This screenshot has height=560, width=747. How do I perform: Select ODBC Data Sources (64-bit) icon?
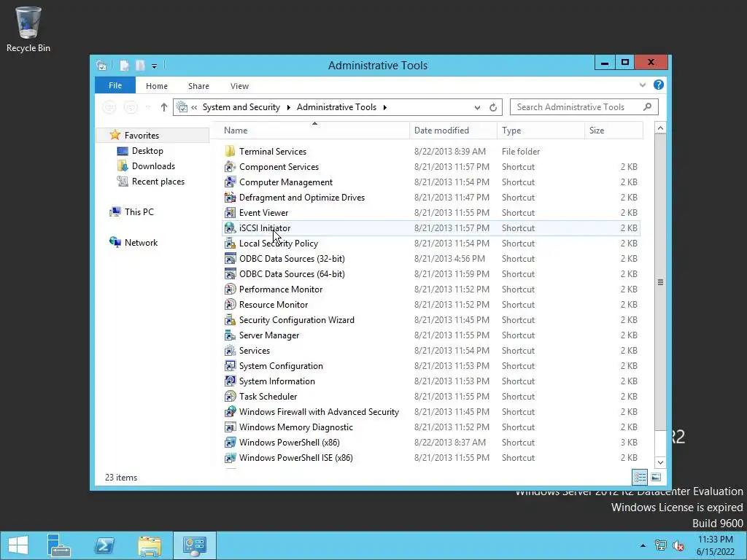(x=230, y=274)
